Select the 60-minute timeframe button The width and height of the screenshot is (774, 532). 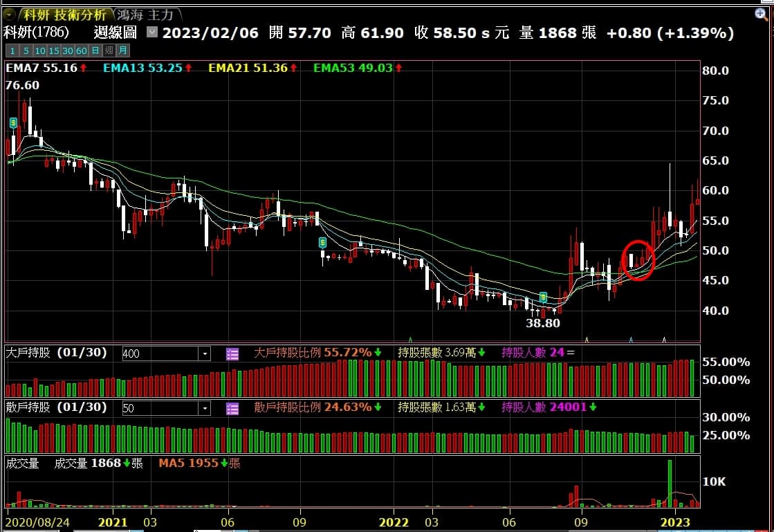coord(81,51)
